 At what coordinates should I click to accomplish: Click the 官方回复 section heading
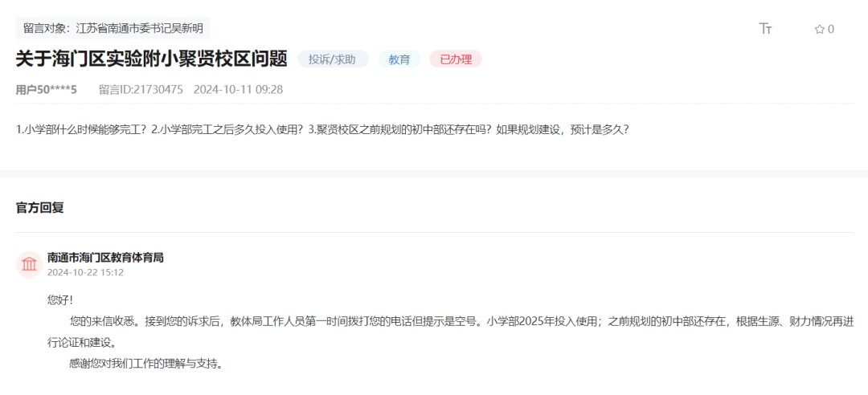pyautogui.click(x=40, y=208)
